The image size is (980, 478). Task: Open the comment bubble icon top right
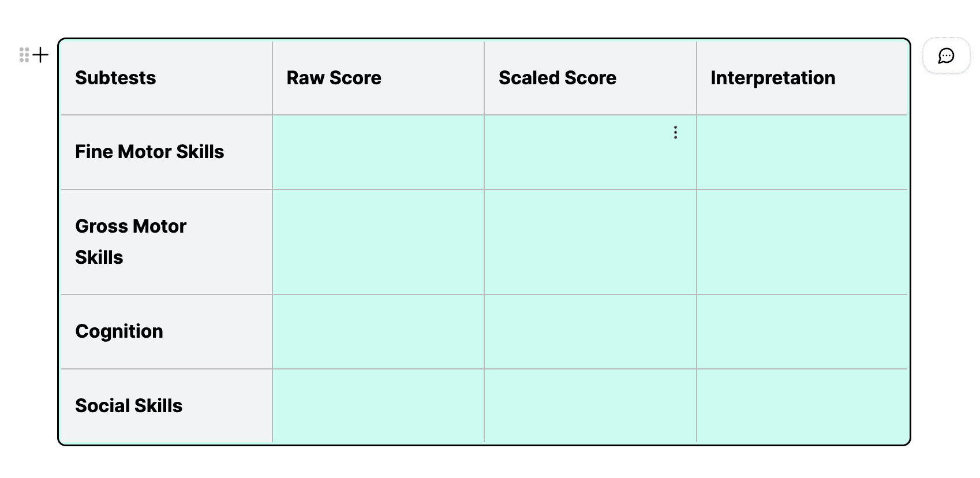(x=946, y=56)
